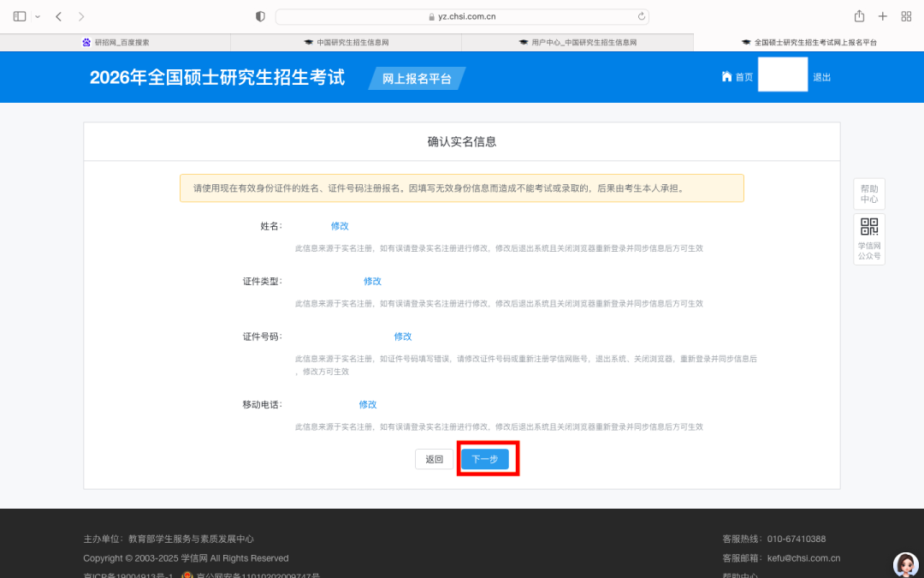Go back using browser back arrow
This screenshot has height=578, width=924.
[58, 16]
